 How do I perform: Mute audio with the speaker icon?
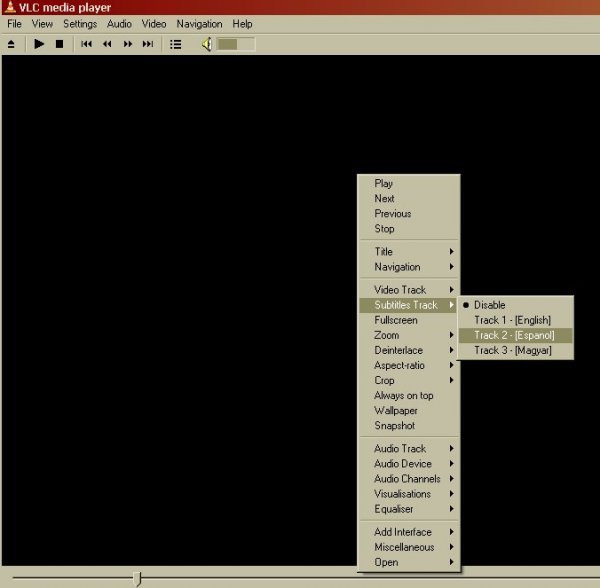pyautogui.click(x=207, y=44)
